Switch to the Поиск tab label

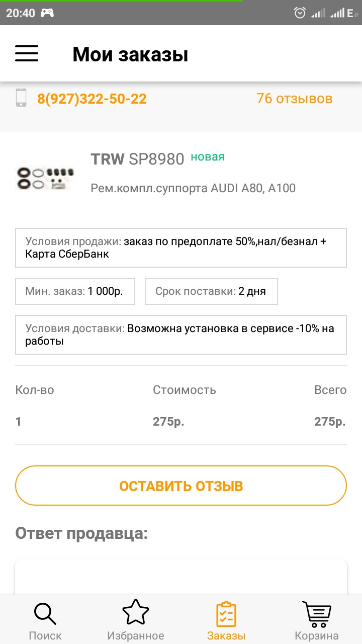coord(45,635)
